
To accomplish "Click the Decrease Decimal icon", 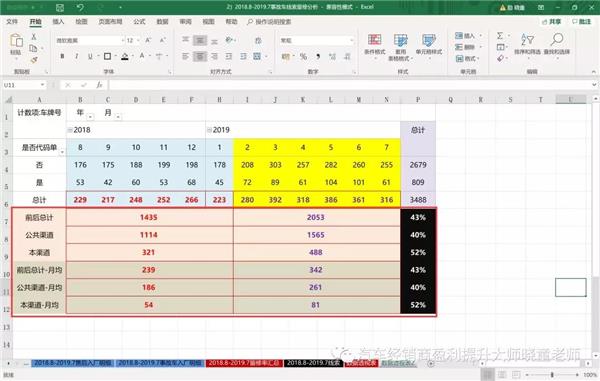I will click(347, 57).
